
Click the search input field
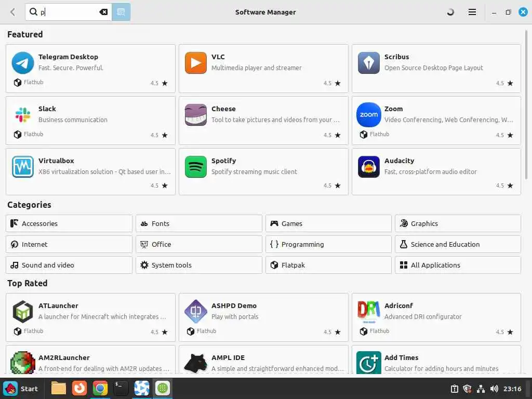coord(70,12)
